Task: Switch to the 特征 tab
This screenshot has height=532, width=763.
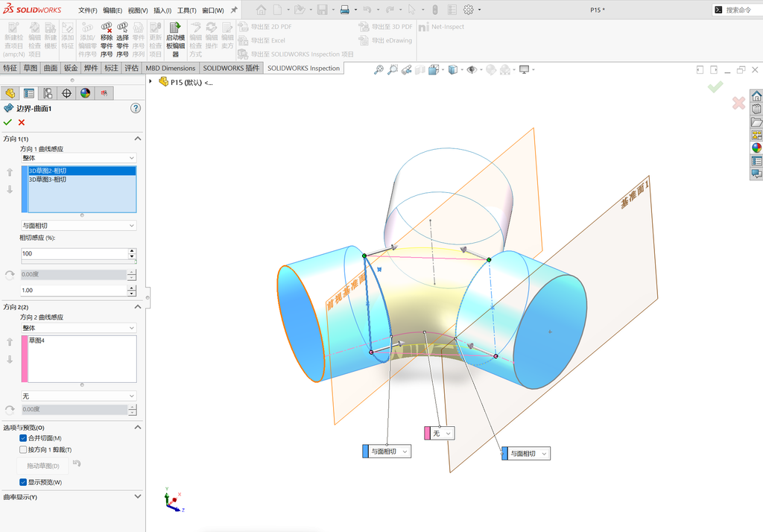Action: (10, 68)
